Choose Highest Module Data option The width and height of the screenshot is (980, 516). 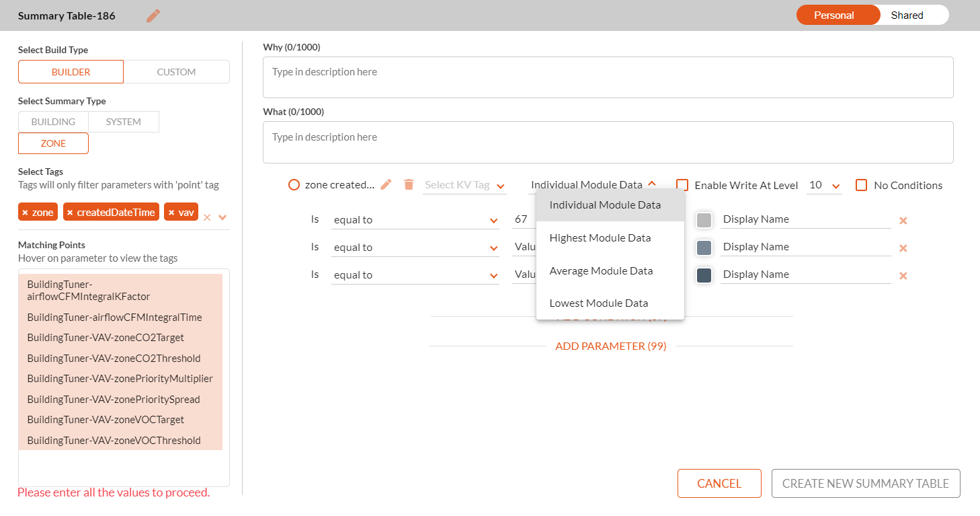tap(610, 238)
